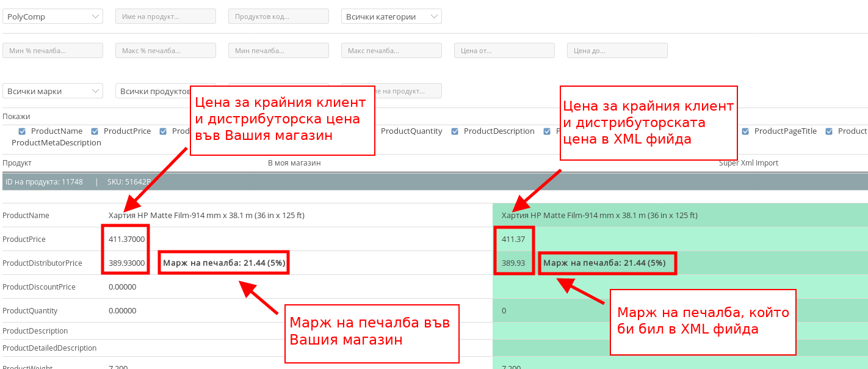
Task: Click the Super Xml Import column header
Action: point(748,163)
